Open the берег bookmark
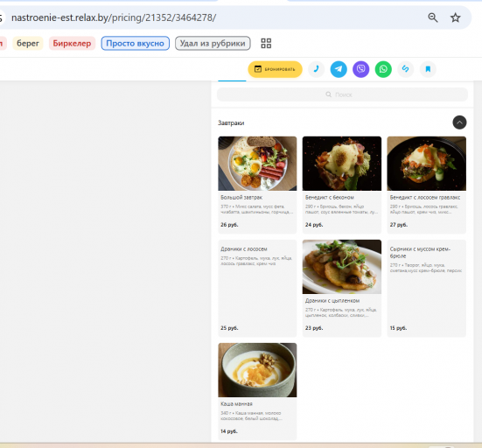482x448 pixels. [x=28, y=44]
